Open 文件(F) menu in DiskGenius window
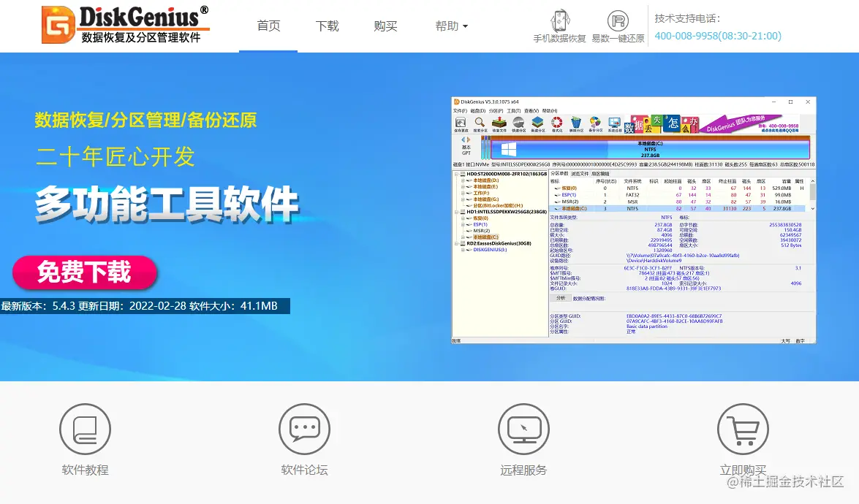 pyautogui.click(x=460, y=111)
